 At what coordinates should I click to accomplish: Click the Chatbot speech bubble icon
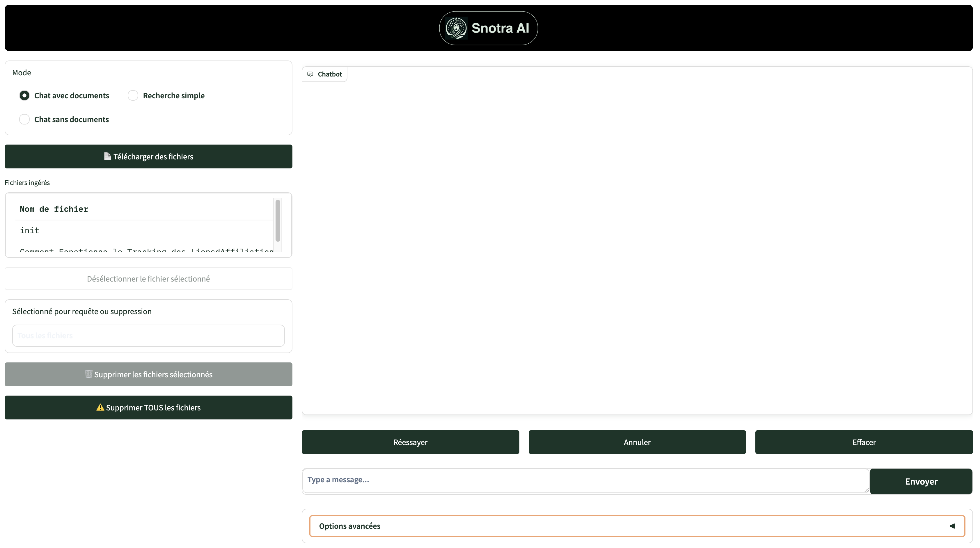pyautogui.click(x=310, y=74)
